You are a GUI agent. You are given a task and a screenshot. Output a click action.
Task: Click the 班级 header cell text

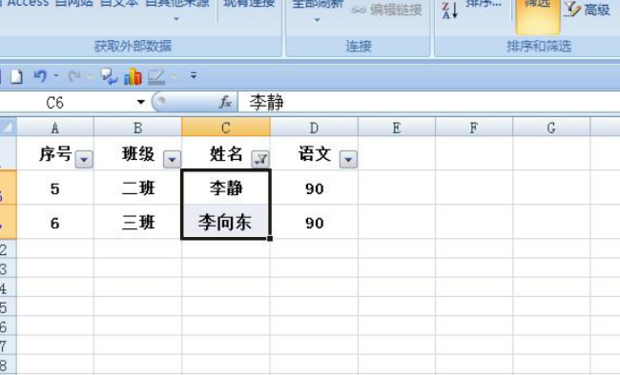tap(138, 154)
